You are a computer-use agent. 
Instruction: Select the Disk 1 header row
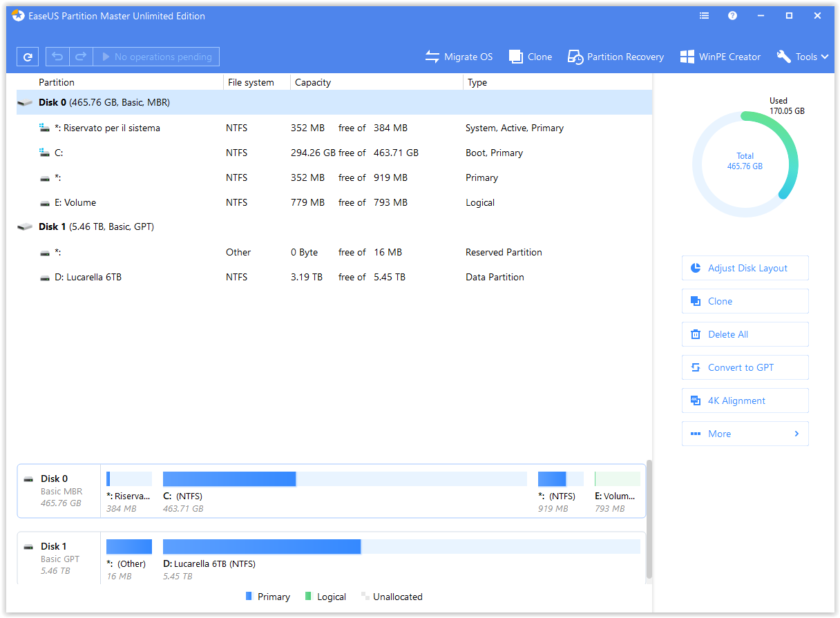(334, 226)
